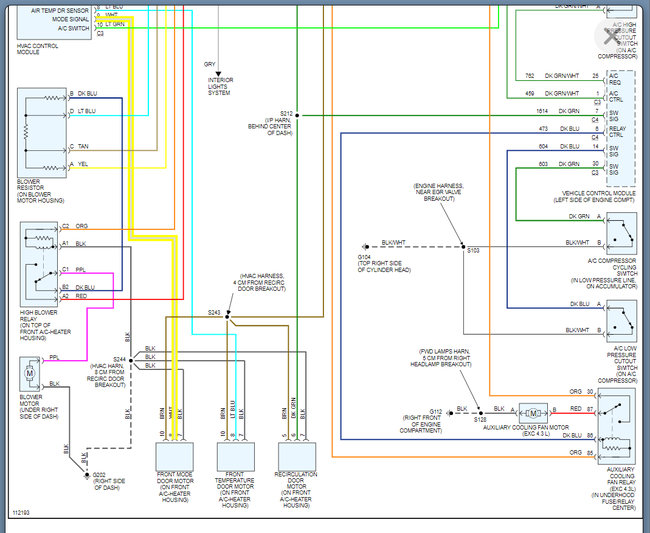Screen dimensions: 650x533
Task: Click circuit number 603
Action: (543, 164)
